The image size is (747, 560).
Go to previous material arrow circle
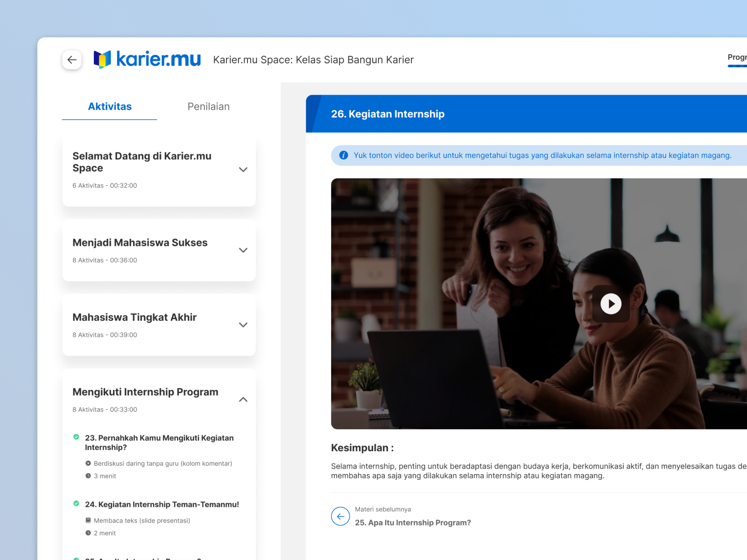point(340,516)
